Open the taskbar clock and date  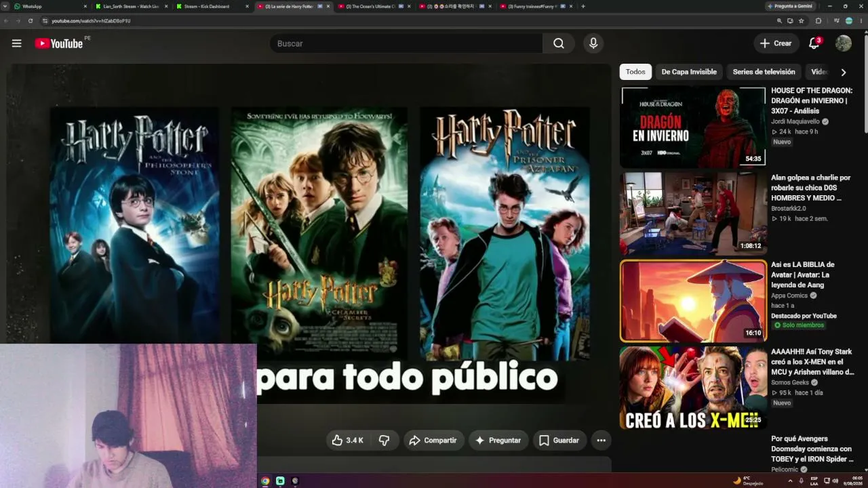(852, 481)
